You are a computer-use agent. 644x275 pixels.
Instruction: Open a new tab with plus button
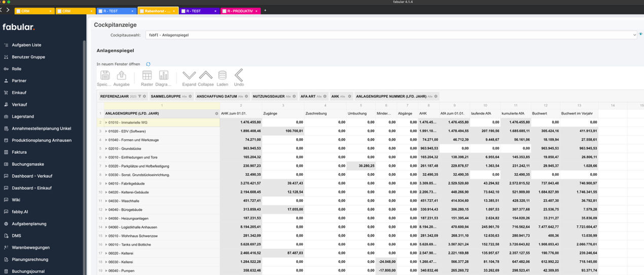pos(265,10)
